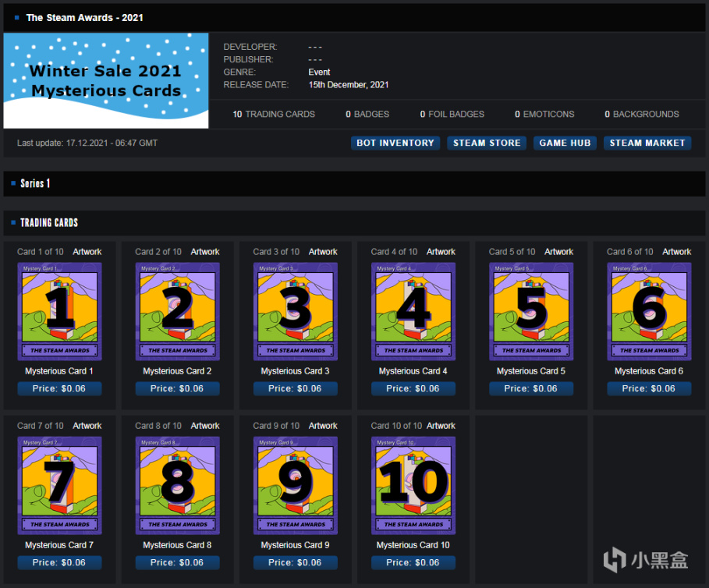Click Price $0.06 under Mysterious Card 10
Screen dimensions: 709x588
click(x=413, y=563)
